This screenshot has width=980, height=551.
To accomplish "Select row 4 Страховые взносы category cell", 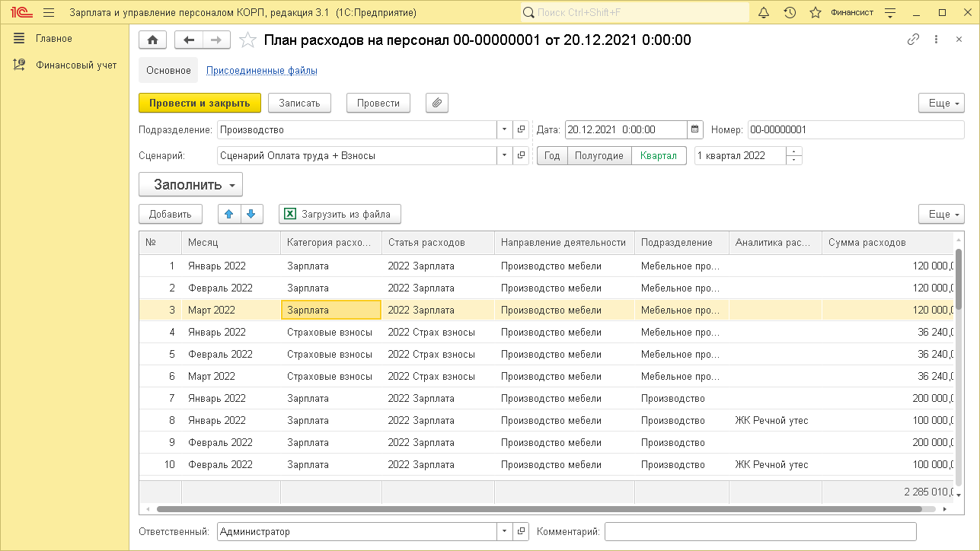I will click(x=331, y=333).
